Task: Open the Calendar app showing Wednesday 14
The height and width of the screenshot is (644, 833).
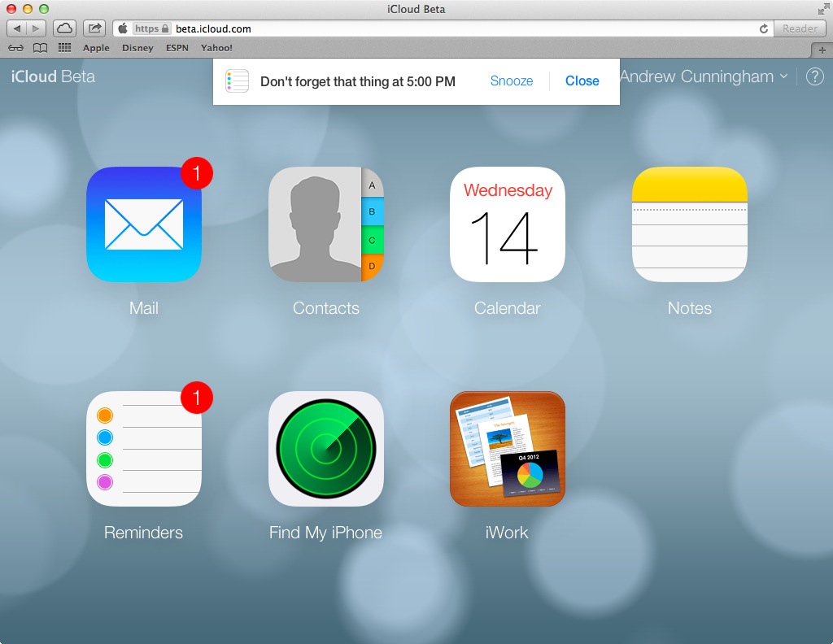Action: click(508, 224)
